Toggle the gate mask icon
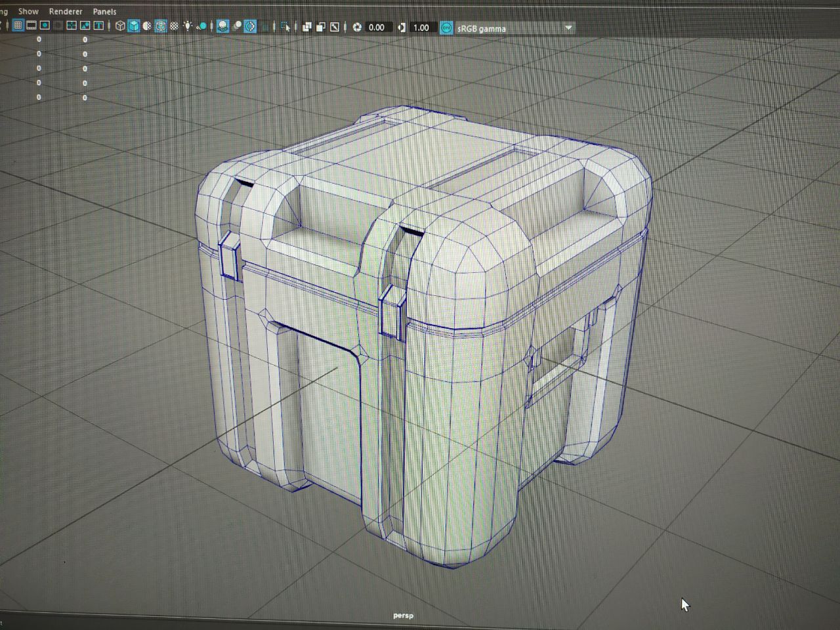 pos(58,26)
